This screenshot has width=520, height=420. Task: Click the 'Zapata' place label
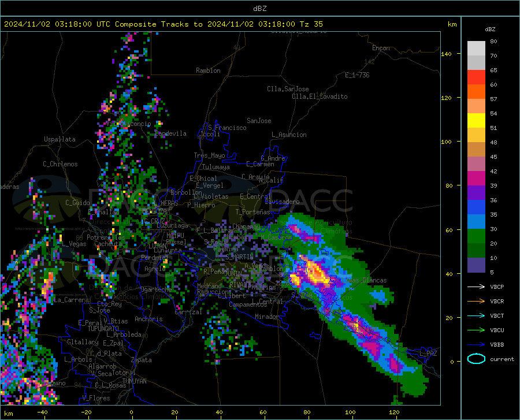click(142, 360)
